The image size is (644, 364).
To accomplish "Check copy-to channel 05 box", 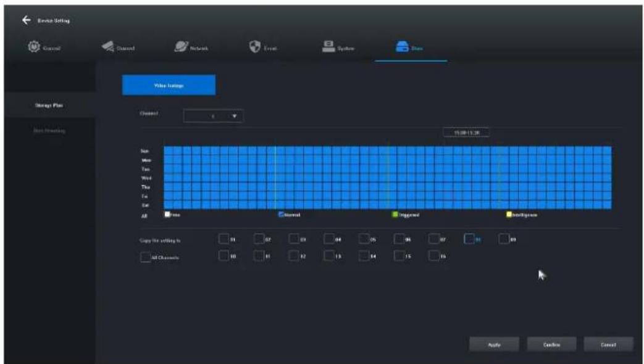I will (x=364, y=239).
